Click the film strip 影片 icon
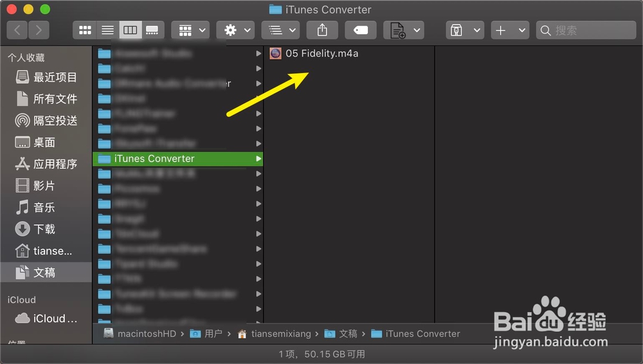The width and height of the screenshot is (643, 364). click(22, 185)
